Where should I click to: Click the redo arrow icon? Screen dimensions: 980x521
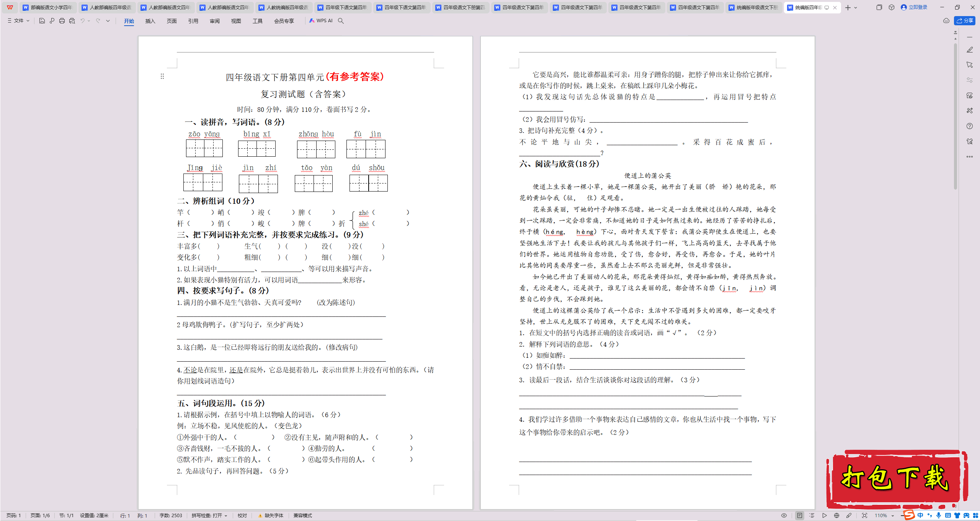[98, 21]
